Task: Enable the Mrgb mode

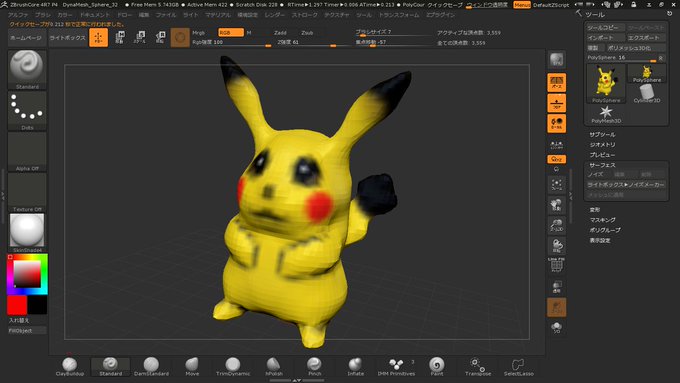Action: 199,33
